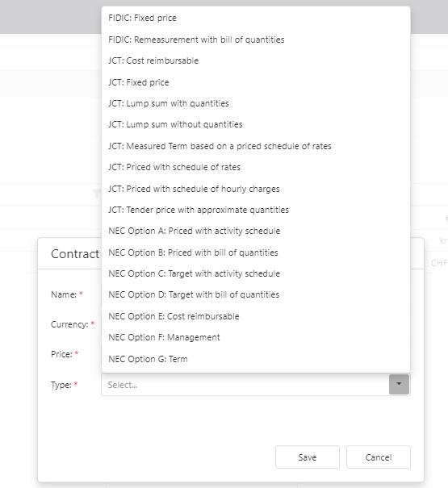Viewport: 448px width, 488px height.
Task: Select FIDIC: Fixed price option
Action: click(256, 18)
